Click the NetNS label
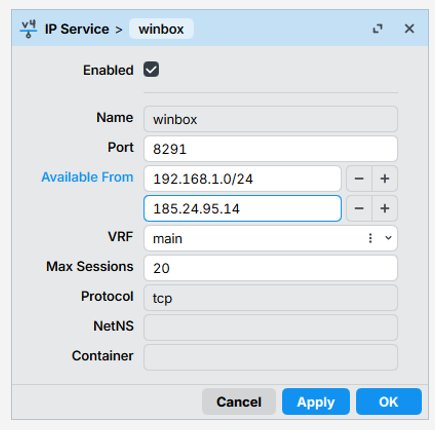The width and height of the screenshot is (435, 430). [x=113, y=326]
